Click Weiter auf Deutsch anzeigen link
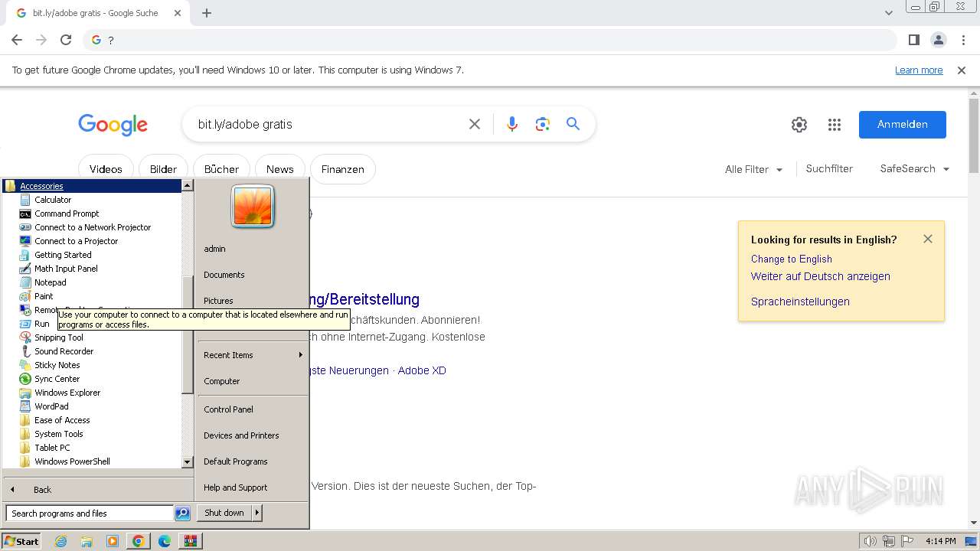 (x=821, y=276)
